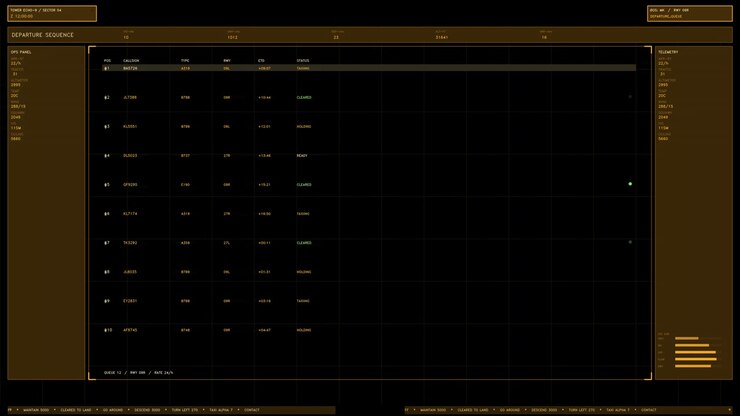740x416 pixels.
Task: Click the +12:01 time cell in row 3
Action: tap(264, 127)
